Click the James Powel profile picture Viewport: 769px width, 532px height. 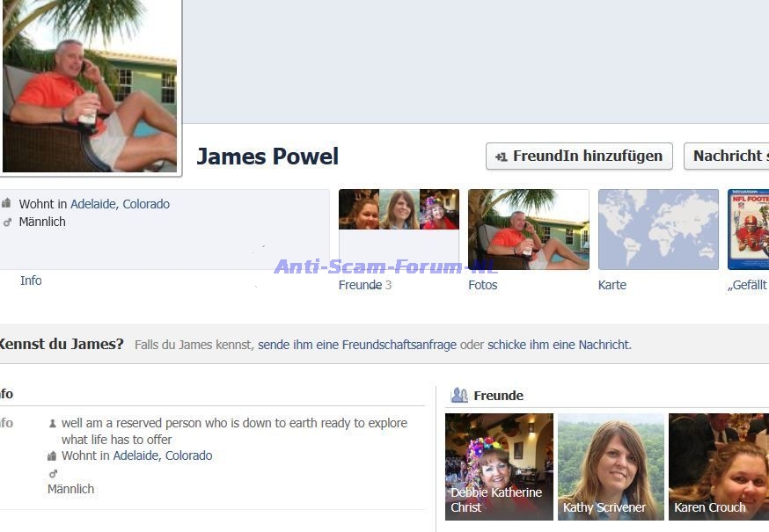point(90,86)
